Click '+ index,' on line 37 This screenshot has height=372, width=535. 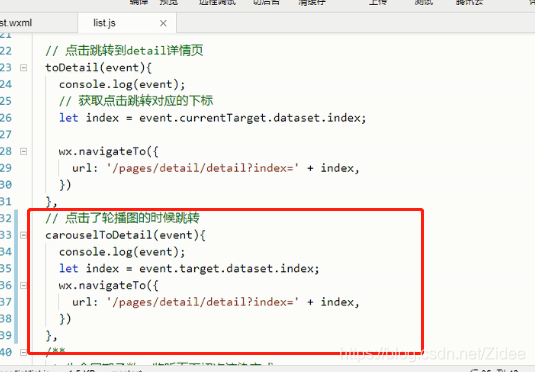click(333, 302)
